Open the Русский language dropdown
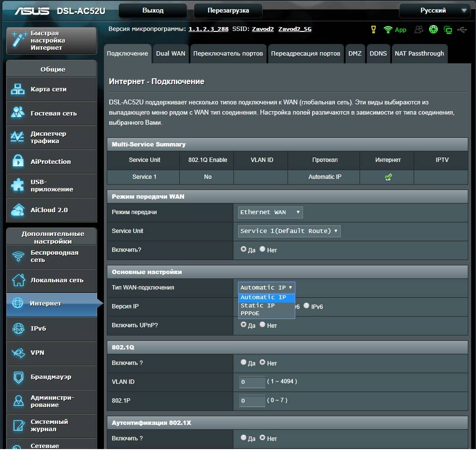Image resolution: width=476 pixels, height=451 pixels. pyautogui.click(x=435, y=11)
